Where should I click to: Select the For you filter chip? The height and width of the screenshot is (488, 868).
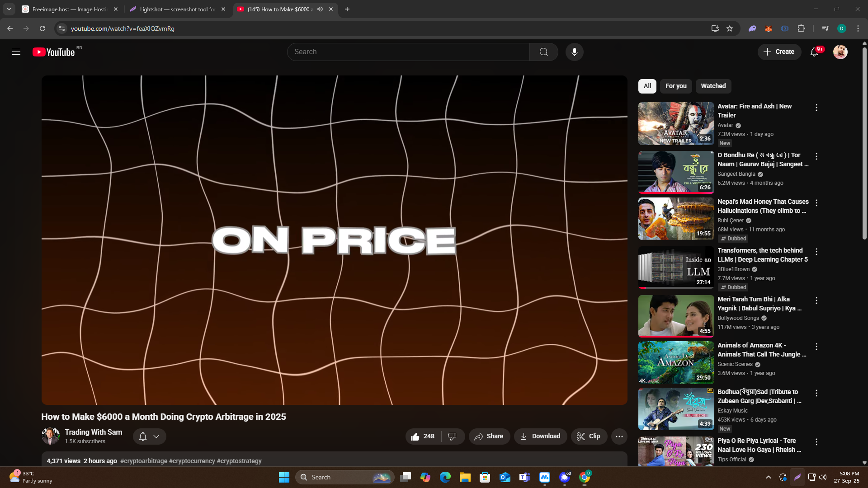tap(676, 86)
